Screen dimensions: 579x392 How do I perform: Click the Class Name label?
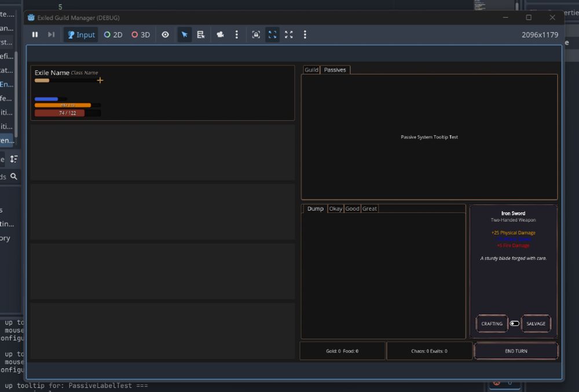(85, 73)
